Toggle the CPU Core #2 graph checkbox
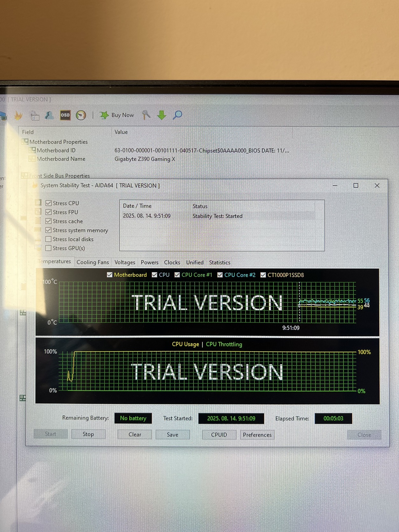The image size is (399, 532). pos(220,275)
